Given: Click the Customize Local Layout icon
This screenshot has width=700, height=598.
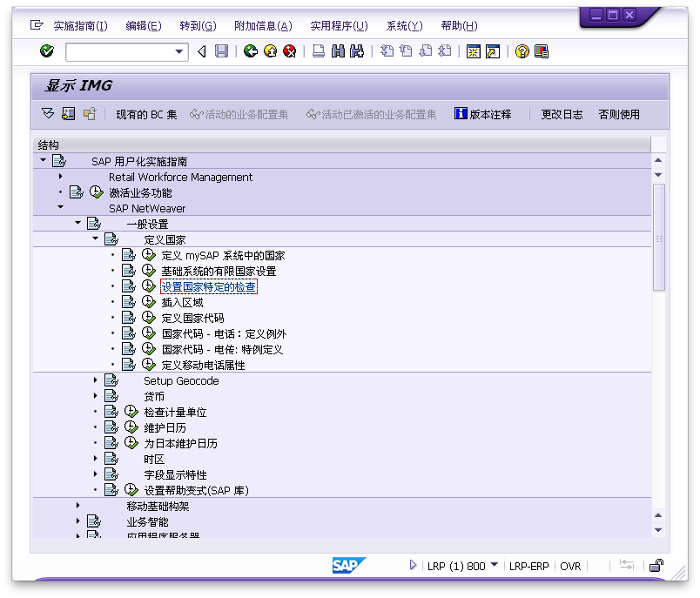Looking at the screenshot, I should pos(541,51).
